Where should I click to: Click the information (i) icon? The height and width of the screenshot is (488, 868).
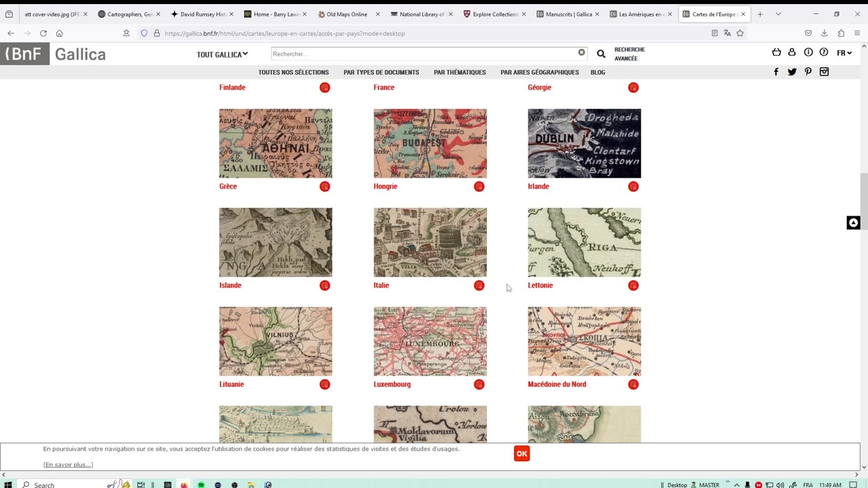click(808, 53)
